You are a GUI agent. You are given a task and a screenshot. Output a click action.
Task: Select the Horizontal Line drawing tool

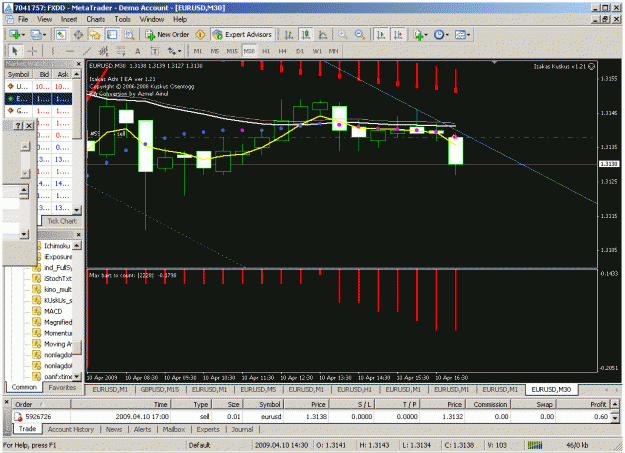point(70,51)
